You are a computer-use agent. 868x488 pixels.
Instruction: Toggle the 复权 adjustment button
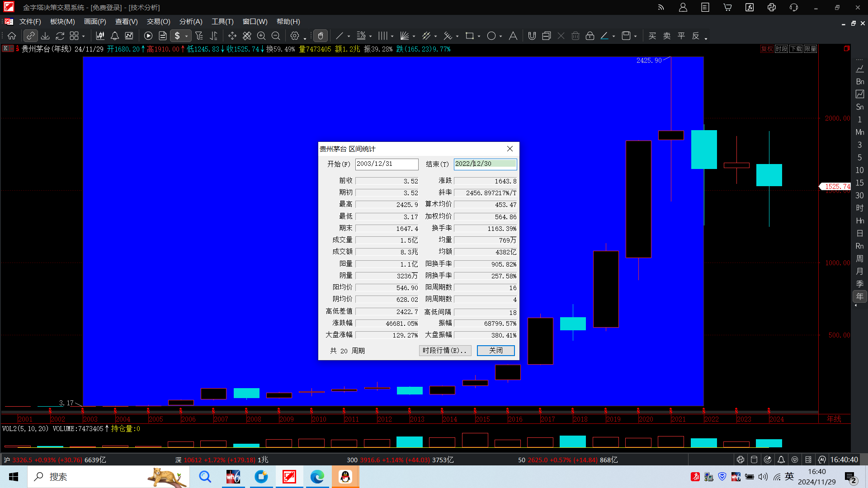767,49
